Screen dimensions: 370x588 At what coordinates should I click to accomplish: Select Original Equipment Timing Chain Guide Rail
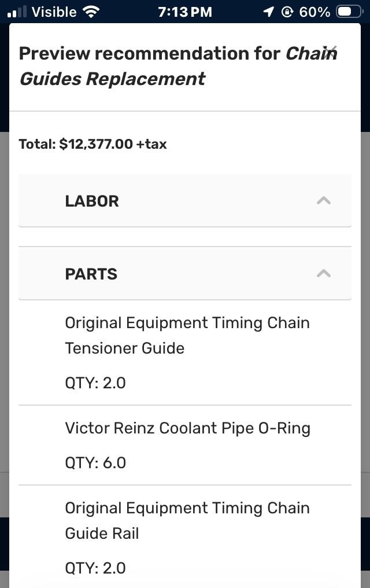pyautogui.click(x=187, y=520)
